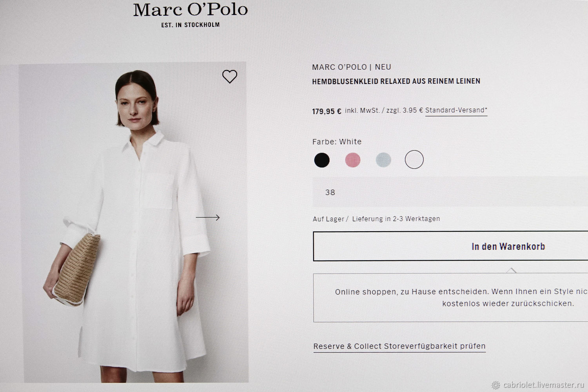Show next product photo with arrow

(208, 218)
